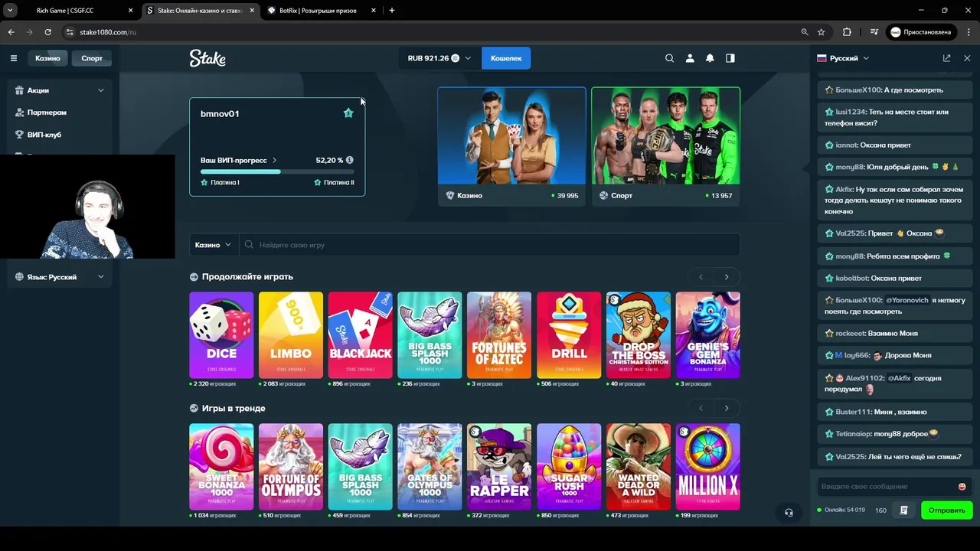Open the Казино search category dropdown

pos(214,245)
